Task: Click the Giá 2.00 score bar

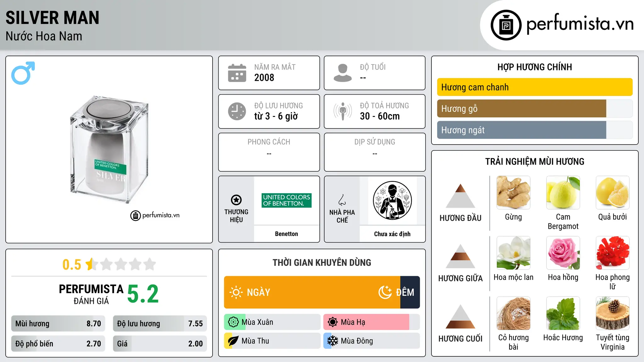Action: [x=160, y=344]
